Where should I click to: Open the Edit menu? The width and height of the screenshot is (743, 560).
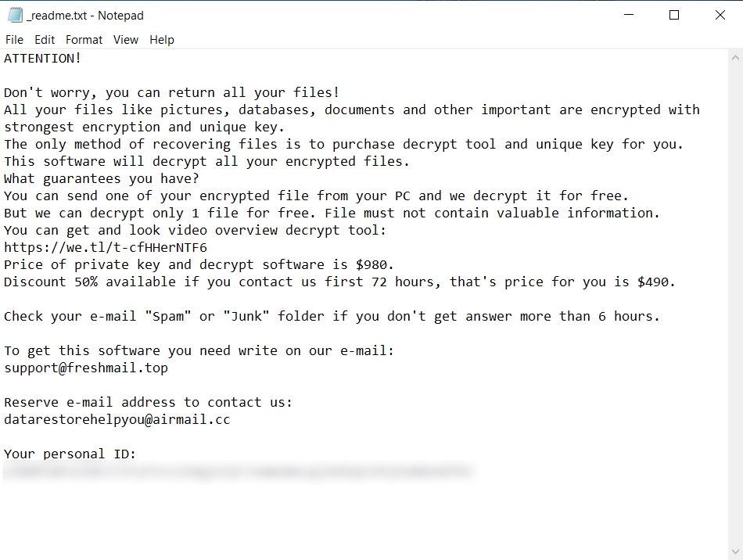pyautogui.click(x=45, y=40)
